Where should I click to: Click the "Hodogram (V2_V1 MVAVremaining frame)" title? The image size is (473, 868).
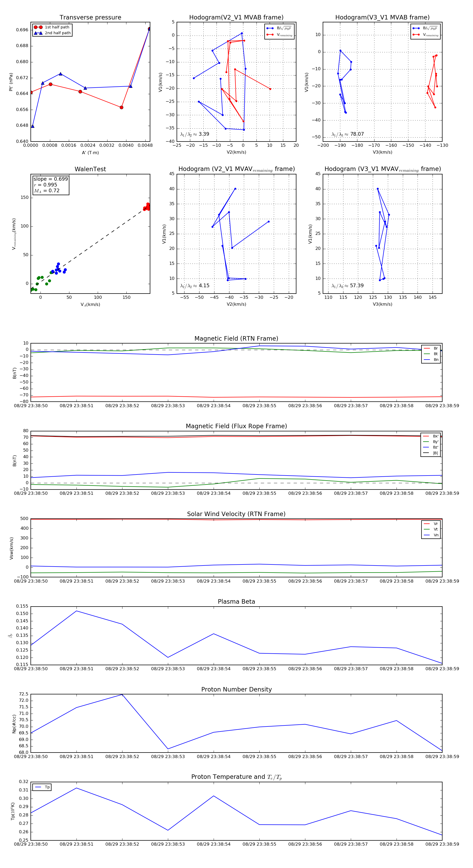(x=236, y=169)
